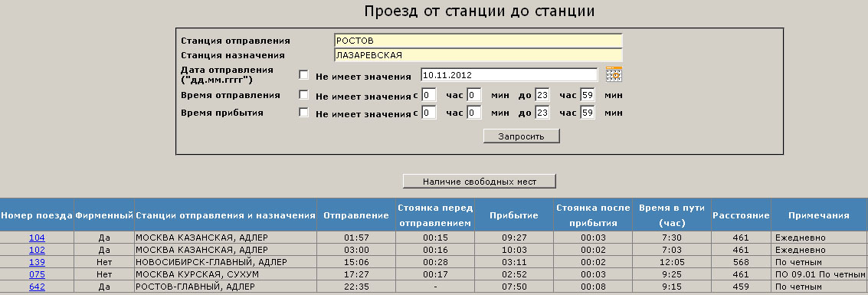The height and width of the screenshot is (295, 868).
Task: Open train 075 link
Action: 37,274
